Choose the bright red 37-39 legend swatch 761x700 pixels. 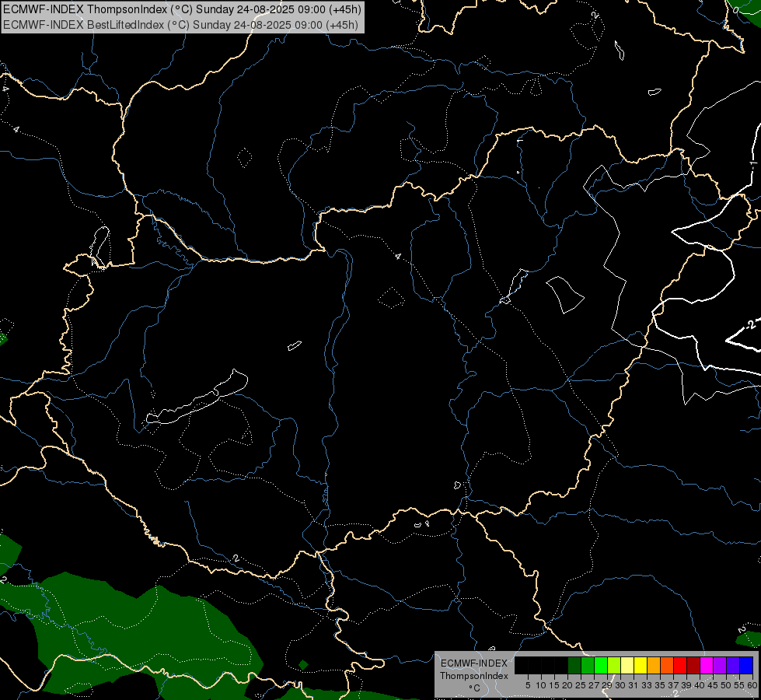(x=680, y=665)
